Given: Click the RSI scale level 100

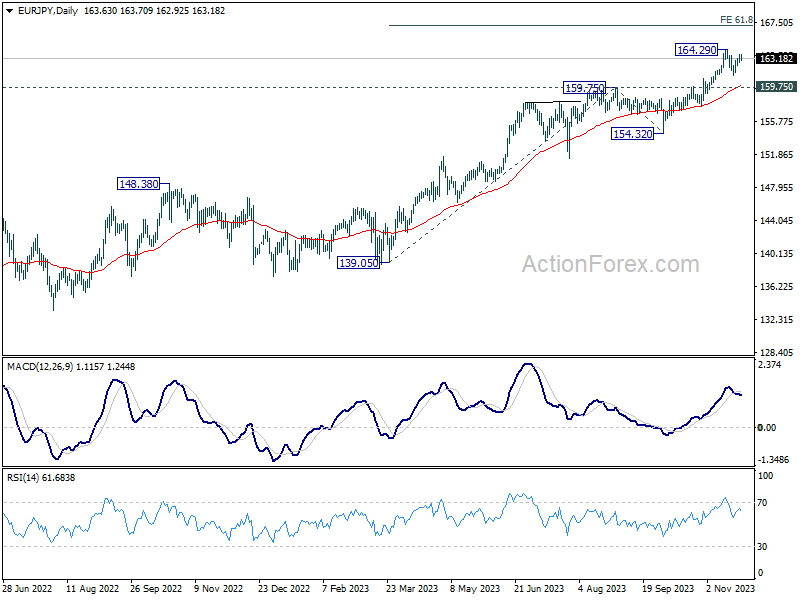Looking at the screenshot, I should click(x=765, y=476).
